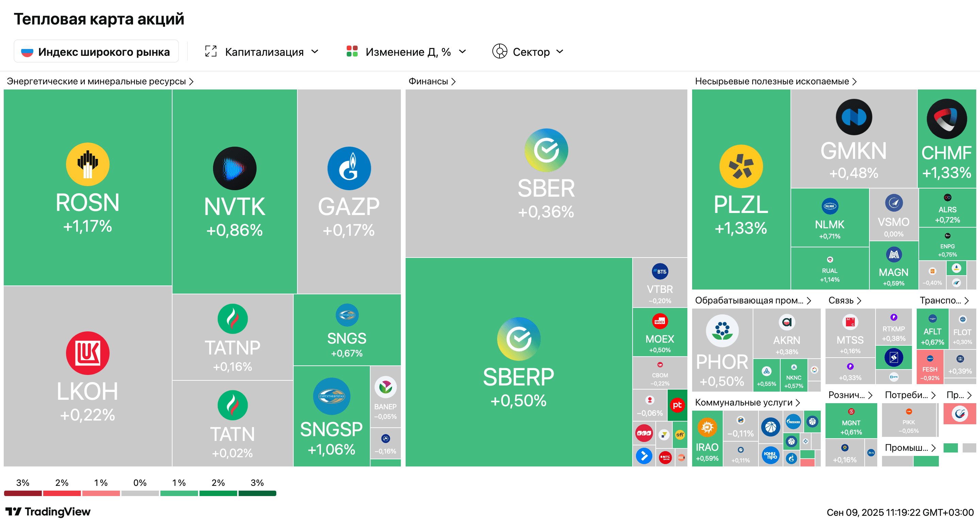Click the NVTK dark circular logo
Viewport: 980px width, 526px height.
coord(234,168)
